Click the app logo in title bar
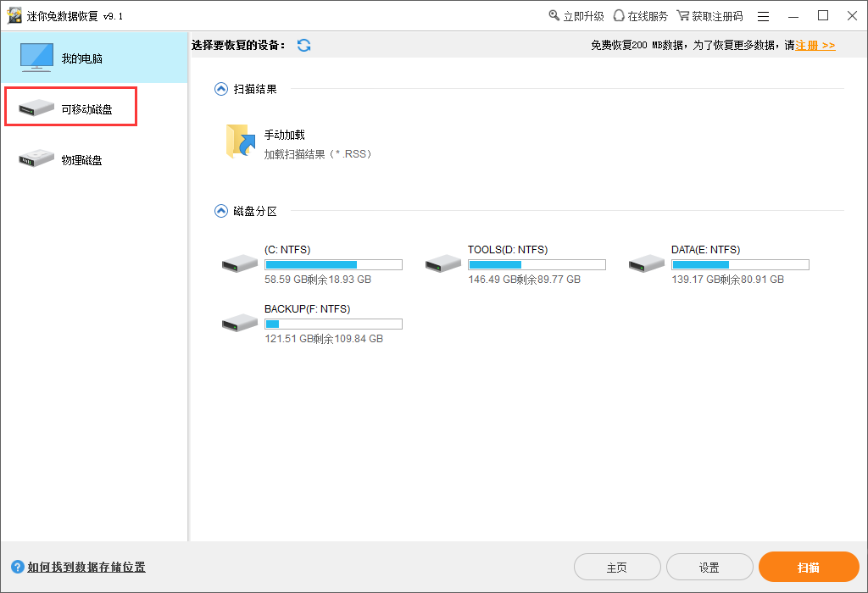 (14, 15)
